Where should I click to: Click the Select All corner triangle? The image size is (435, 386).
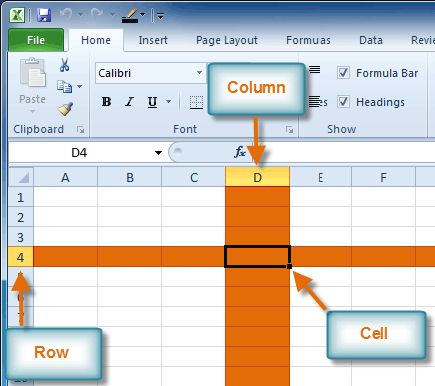tap(21, 177)
